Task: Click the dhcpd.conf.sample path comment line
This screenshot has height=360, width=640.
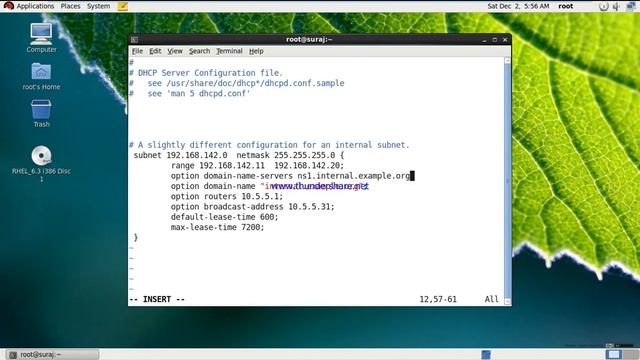Action: click(237, 83)
